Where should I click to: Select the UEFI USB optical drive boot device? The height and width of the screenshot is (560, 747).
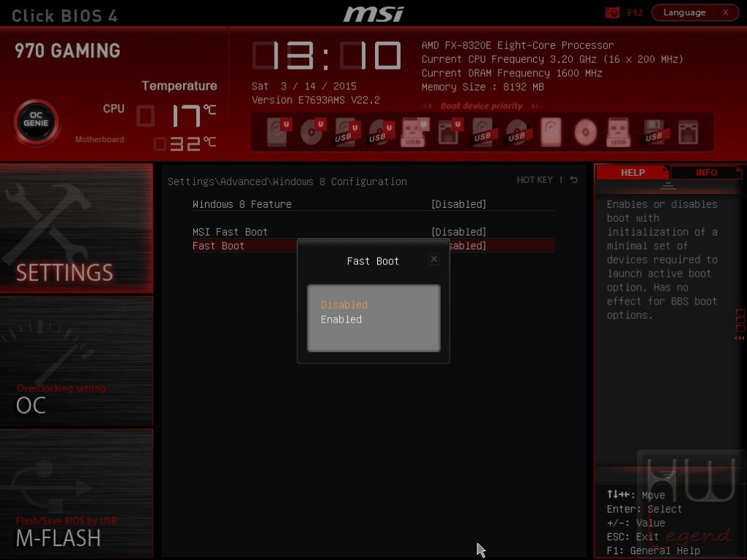point(381,132)
